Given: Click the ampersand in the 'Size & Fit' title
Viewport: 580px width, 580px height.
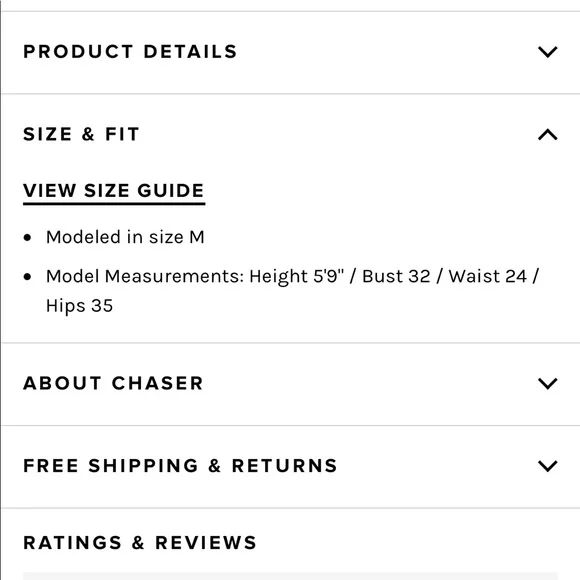Looking at the screenshot, I should tap(88, 134).
